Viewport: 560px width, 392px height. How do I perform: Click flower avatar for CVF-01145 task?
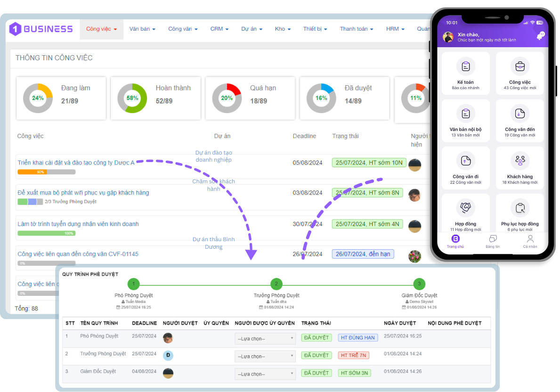414,256
